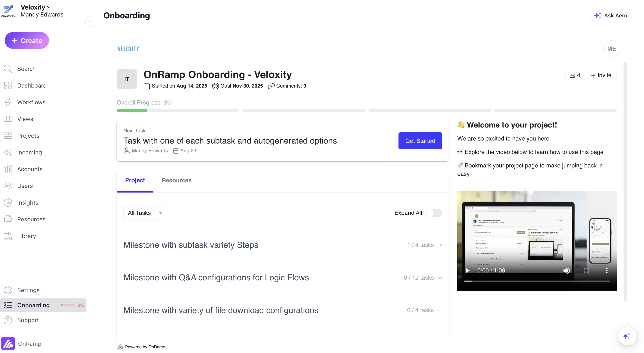
Task: Open the video more options menu
Action: tap(607, 270)
